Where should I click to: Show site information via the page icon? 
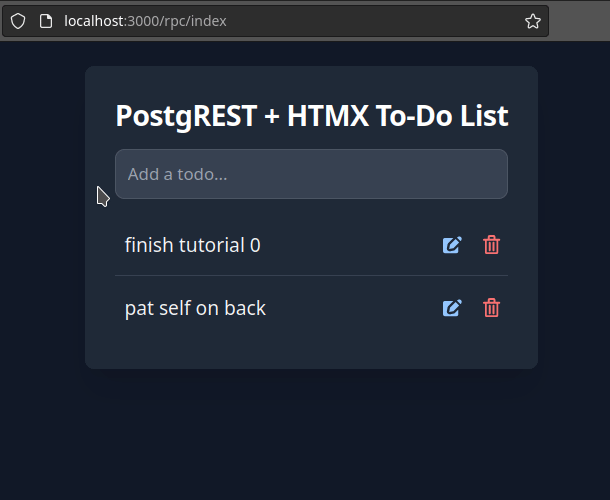point(45,21)
